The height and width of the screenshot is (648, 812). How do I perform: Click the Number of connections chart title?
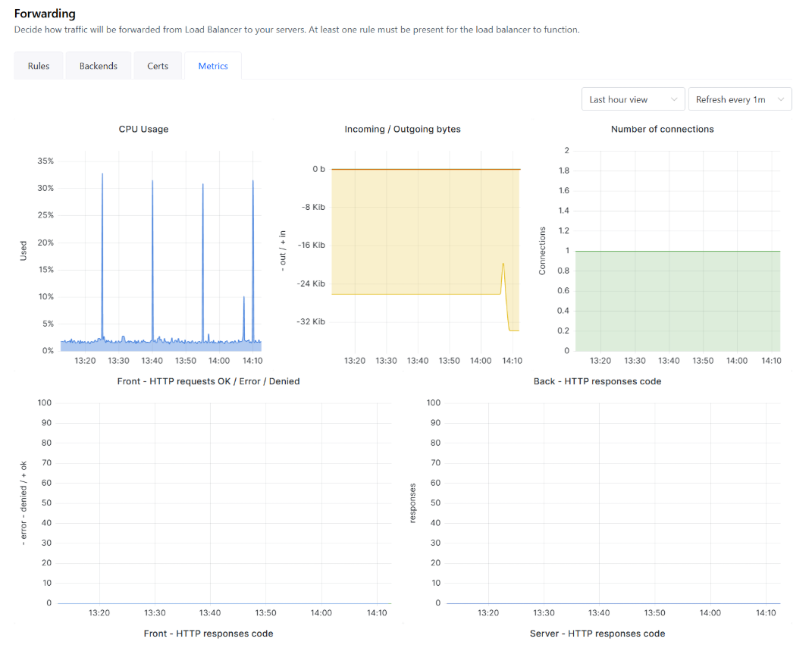pos(662,129)
